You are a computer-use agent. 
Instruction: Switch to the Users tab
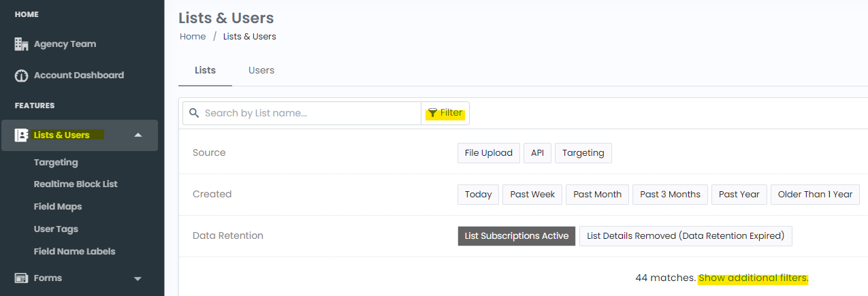261,70
